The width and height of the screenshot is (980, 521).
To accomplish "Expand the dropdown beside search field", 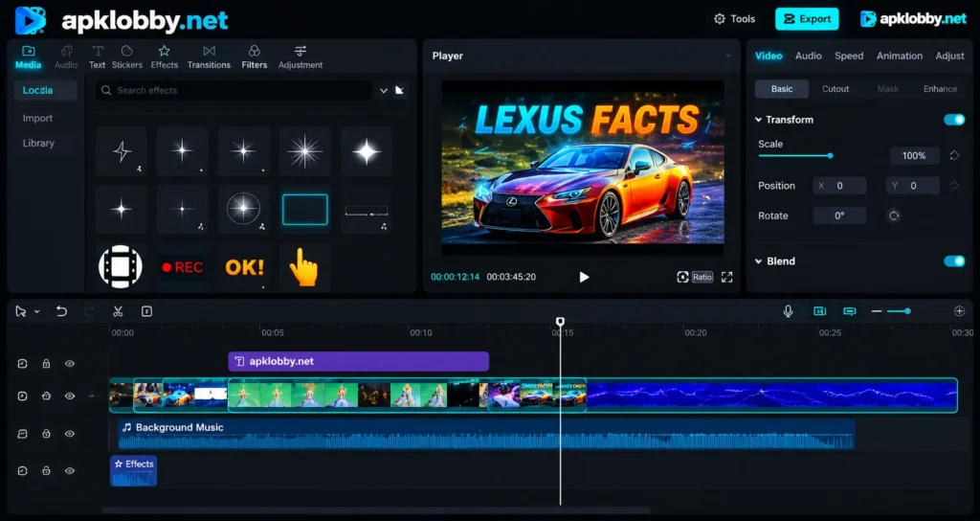I will pos(384,91).
